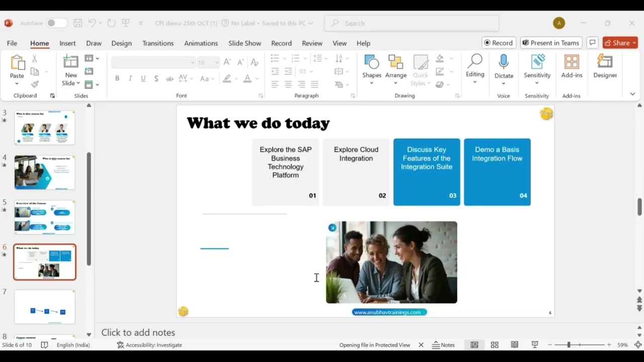Screen dimensions: 644x362
Task: Switch to the Transitions tab
Action: click(x=158, y=43)
